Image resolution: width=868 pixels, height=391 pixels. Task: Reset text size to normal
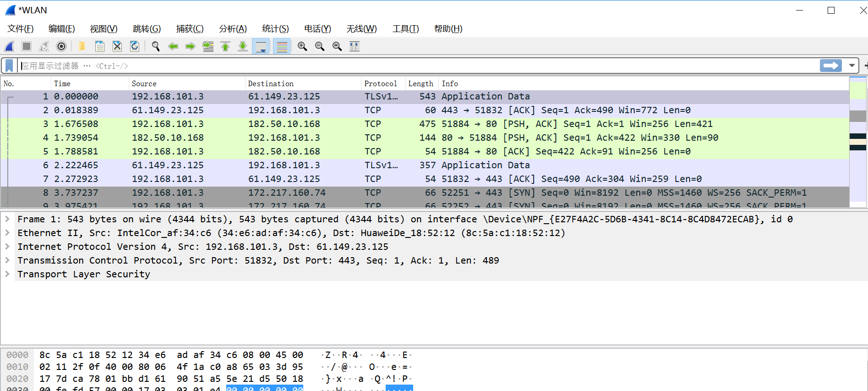click(337, 46)
